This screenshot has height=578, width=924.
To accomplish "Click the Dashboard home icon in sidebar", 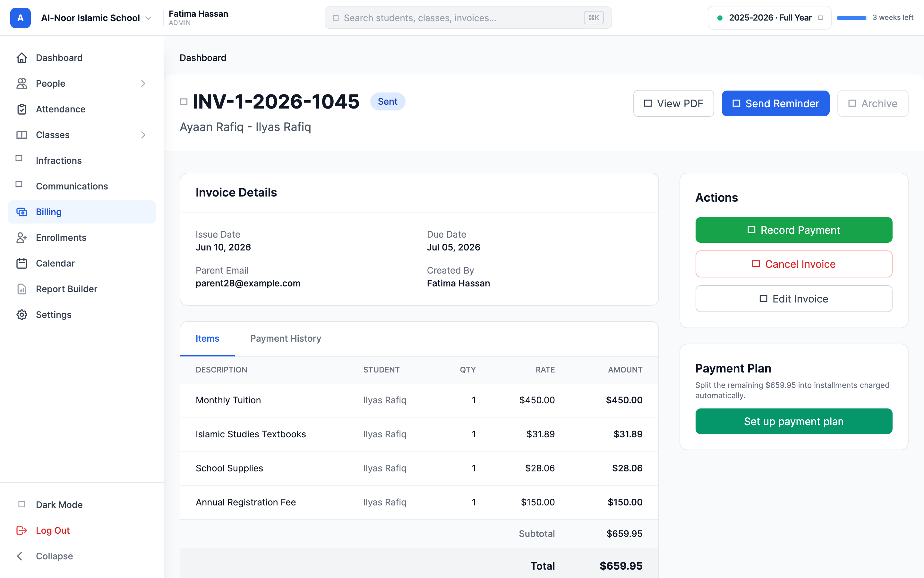I will click(22, 58).
